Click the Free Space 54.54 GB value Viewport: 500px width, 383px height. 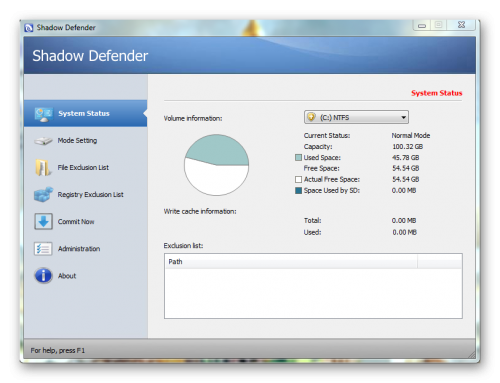click(x=406, y=168)
